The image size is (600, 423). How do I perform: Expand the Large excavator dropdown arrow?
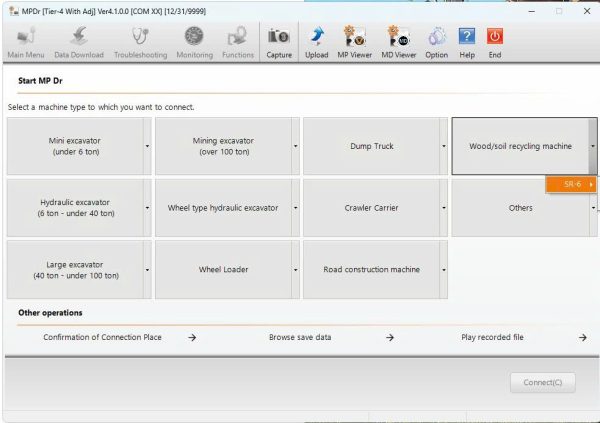pos(147,269)
